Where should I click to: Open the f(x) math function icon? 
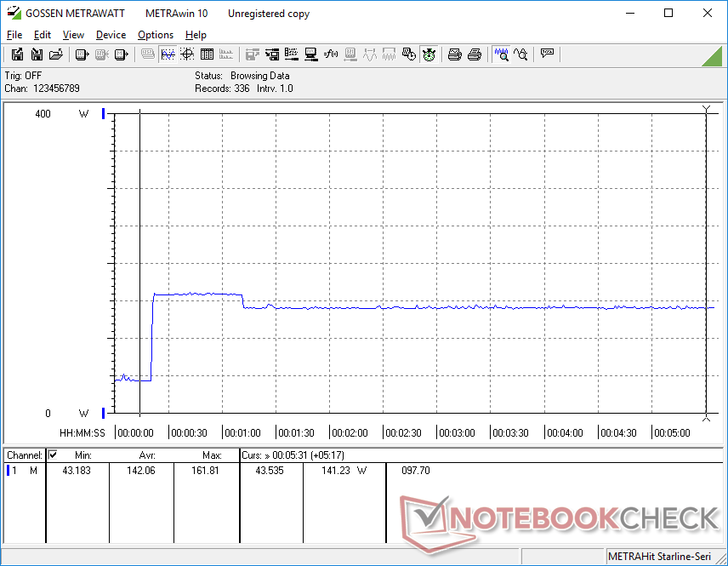(331, 54)
